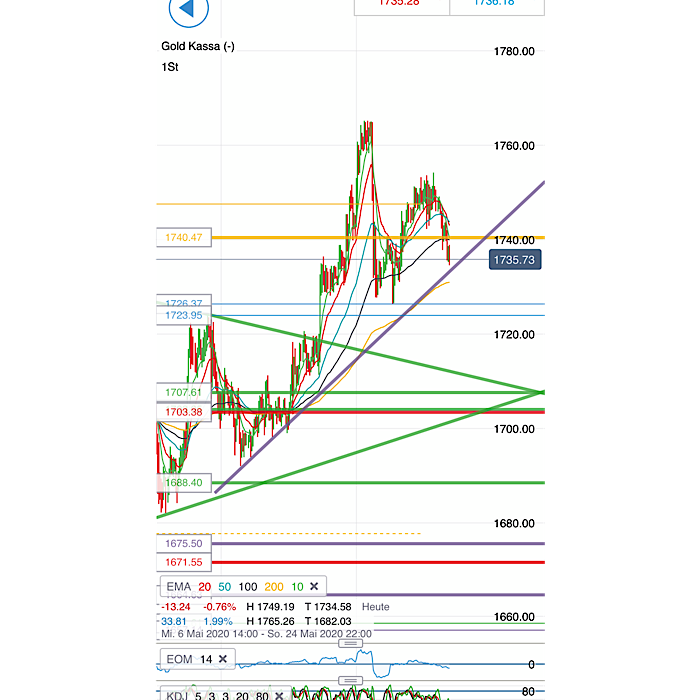Click the 1780.00 axis label
The image size is (700, 700).
pyautogui.click(x=514, y=51)
